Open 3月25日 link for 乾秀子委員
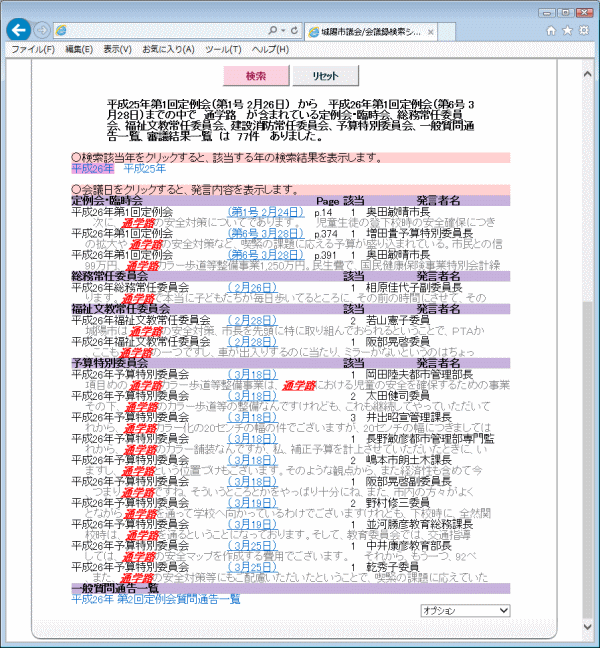This screenshot has height=648, width=600. pyautogui.click(x=252, y=567)
